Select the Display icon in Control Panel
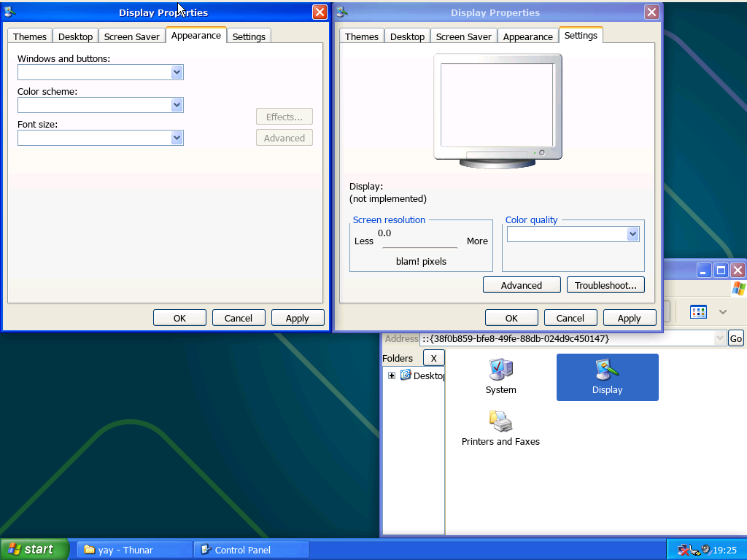Screen dimensions: 747x560 coord(607,376)
